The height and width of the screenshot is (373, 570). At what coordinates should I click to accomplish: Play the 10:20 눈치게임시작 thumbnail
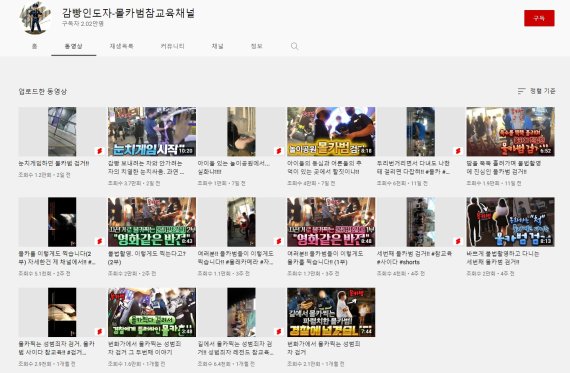[x=152, y=132]
